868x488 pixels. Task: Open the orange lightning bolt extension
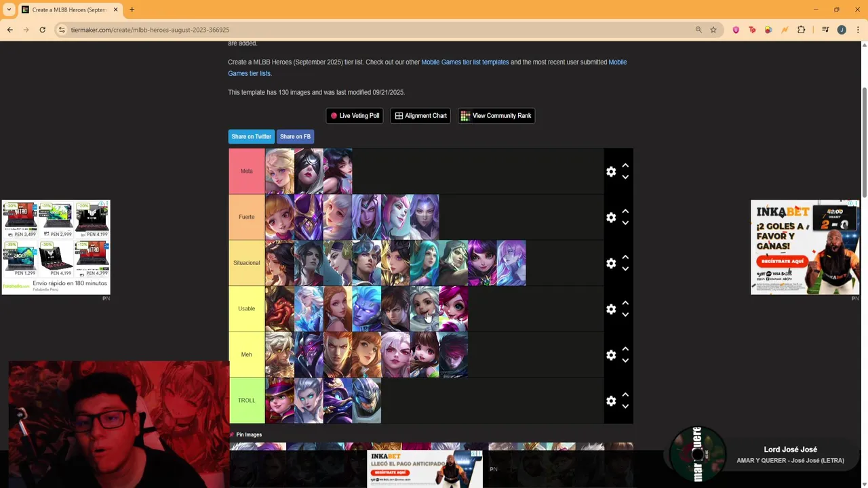pyautogui.click(x=785, y=30)
